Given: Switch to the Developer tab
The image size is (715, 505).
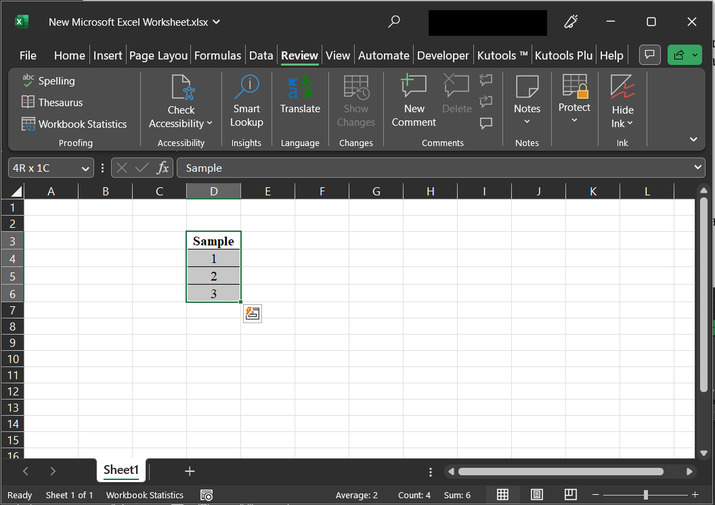Looking at the screenshot, I should pyautogui.click(x=442, y=55).
